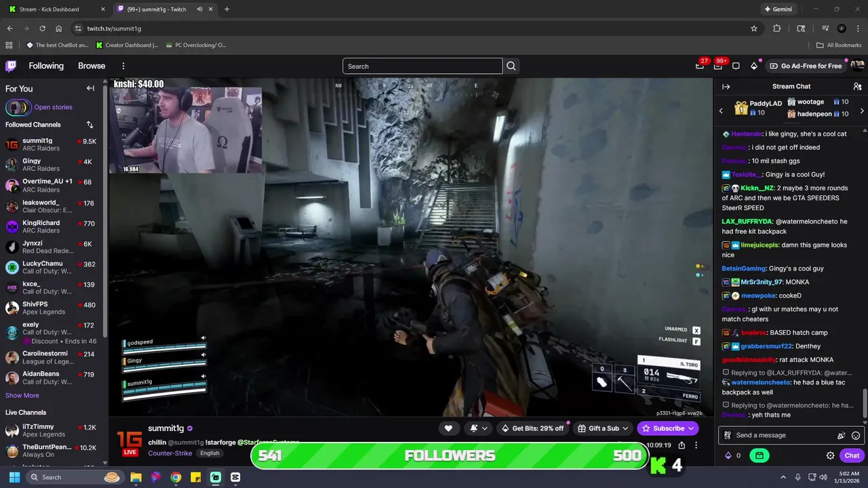This screenshot has width=868, height=488.
Task: Open iiTzTimmy under Live Channels
Action: [52, 430]
